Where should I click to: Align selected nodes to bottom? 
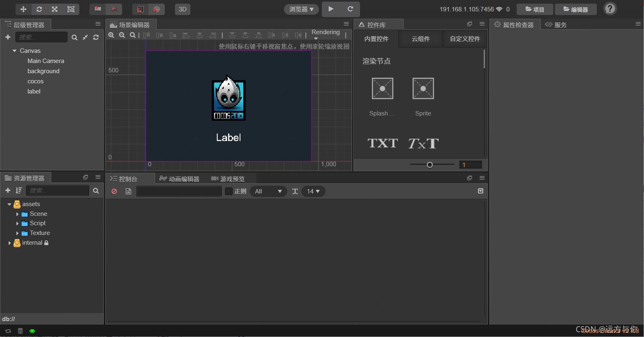[x=173, y=35]
